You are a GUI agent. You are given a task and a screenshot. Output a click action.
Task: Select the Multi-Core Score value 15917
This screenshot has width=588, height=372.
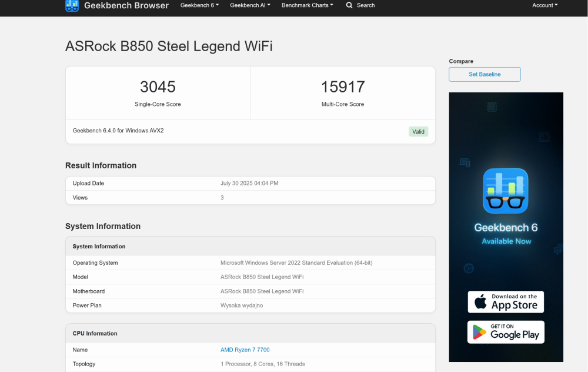pos(343,87)
